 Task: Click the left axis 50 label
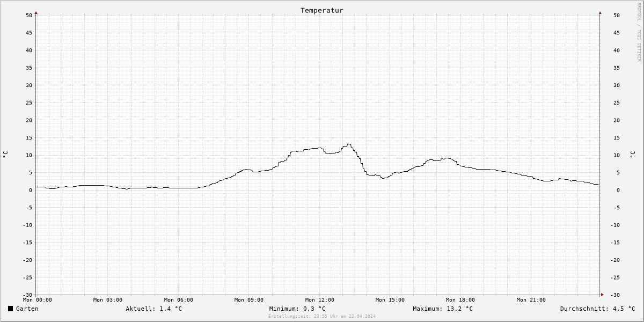tap(29, 15)
